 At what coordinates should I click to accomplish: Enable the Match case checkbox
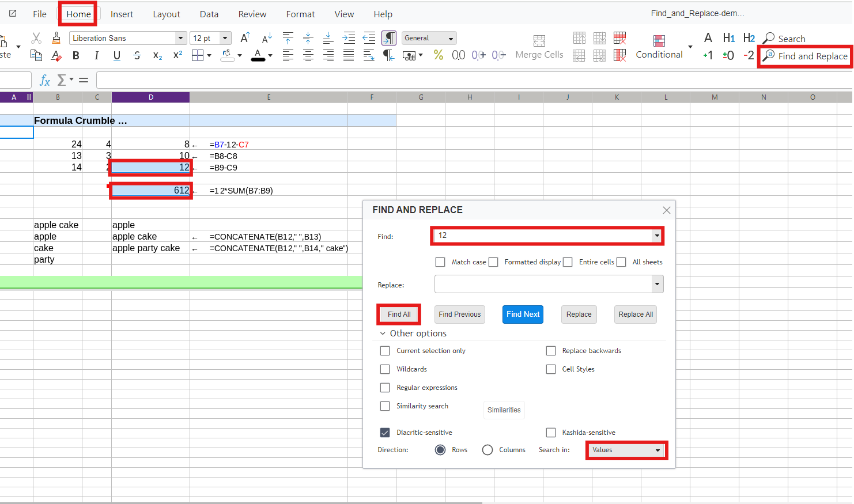pos(440,262)
